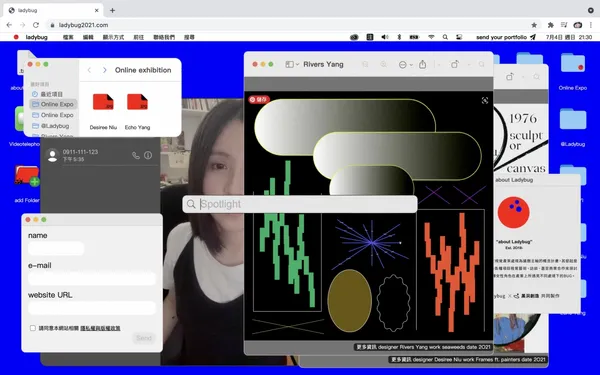The width and height of the screenshot is (600, 375).
Task: Click the fullscreen scan icon on the artwork
Action: [x=485, y=100]
